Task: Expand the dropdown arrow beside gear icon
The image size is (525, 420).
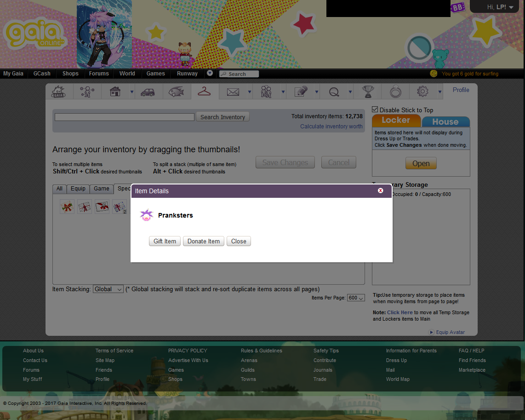Action: tap(440, 92)
